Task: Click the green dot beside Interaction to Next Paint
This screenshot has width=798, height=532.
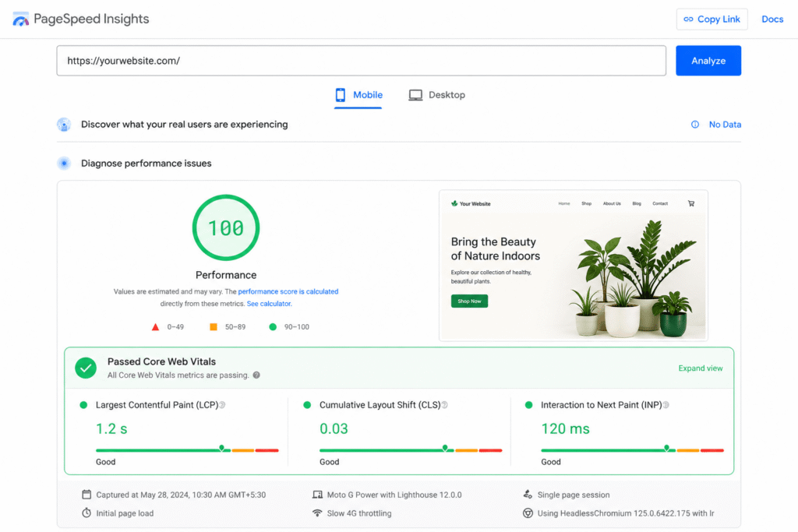Action: click(529, 405)
